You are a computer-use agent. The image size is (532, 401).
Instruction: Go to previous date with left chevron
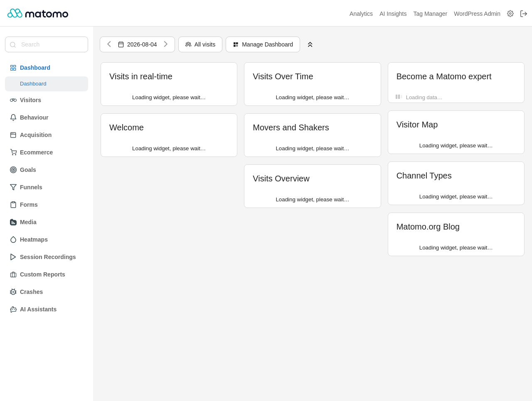109,44
